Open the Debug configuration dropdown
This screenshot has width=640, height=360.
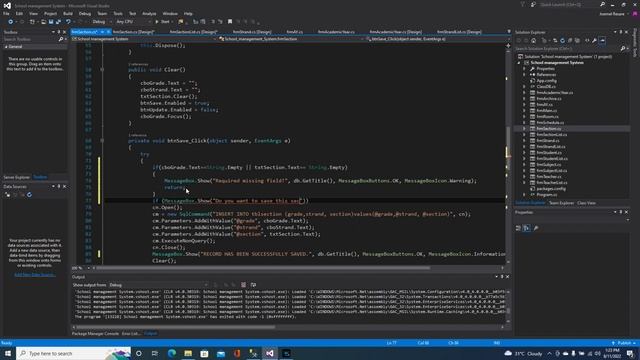tap(101, 22)
